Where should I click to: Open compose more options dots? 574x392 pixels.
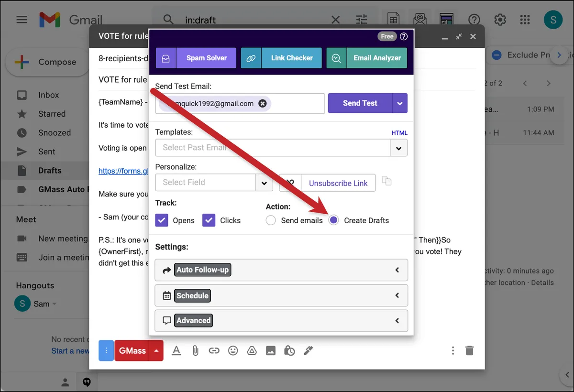coord(453,351)
